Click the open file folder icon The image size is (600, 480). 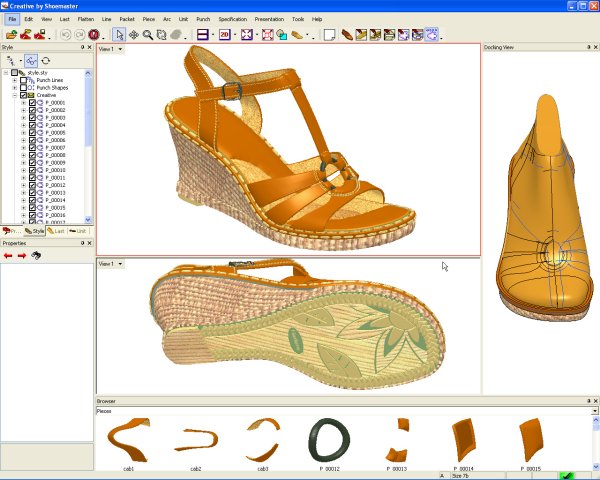(x=11, y=35)
